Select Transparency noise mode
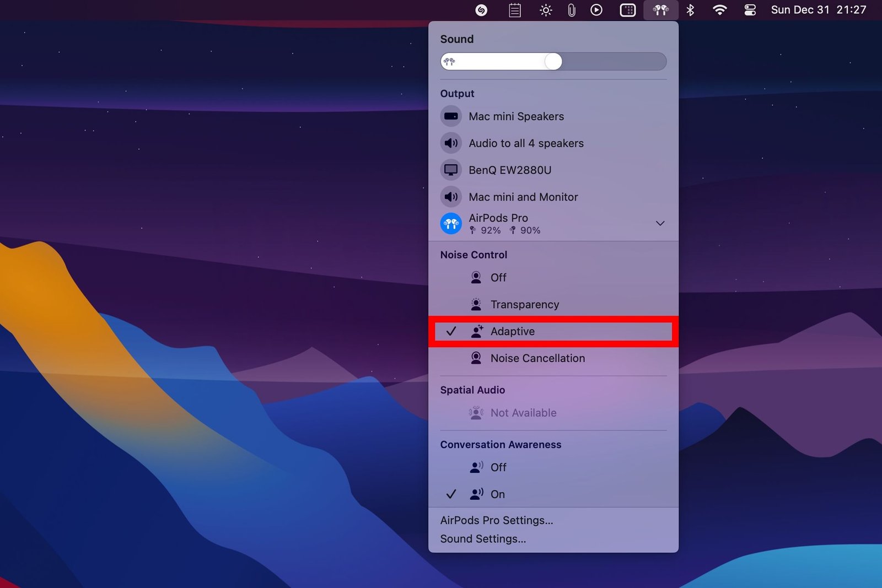882x588 pixels. click(x=524, y=304)
